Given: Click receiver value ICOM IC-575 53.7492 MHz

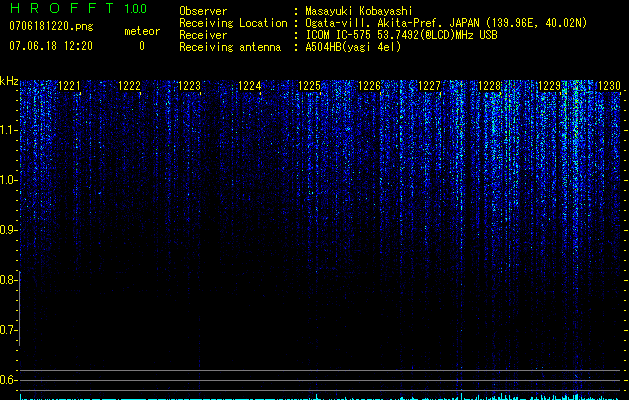Looking at the screenshot, I should coord(401,35).
